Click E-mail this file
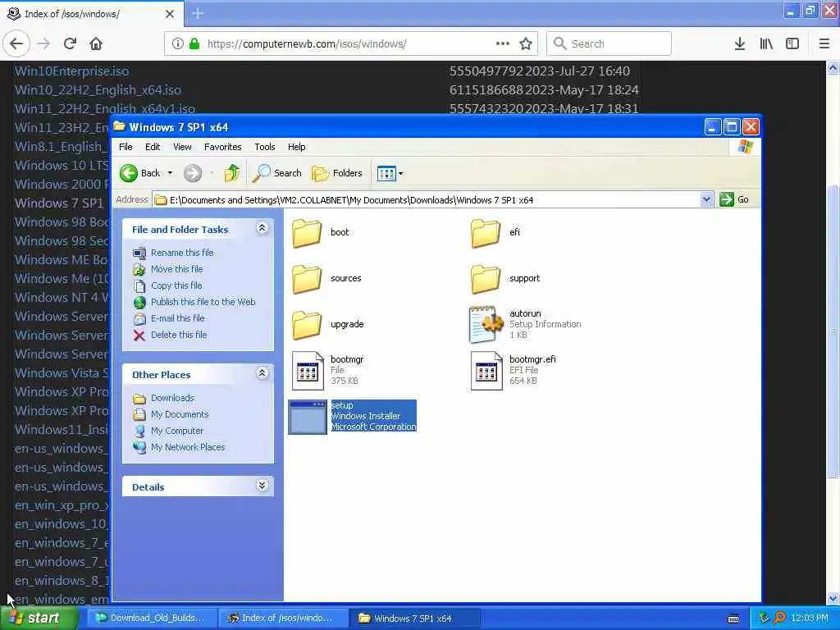Screen dimensions: 840x630 pyautogui.click(x=178, y=318)
